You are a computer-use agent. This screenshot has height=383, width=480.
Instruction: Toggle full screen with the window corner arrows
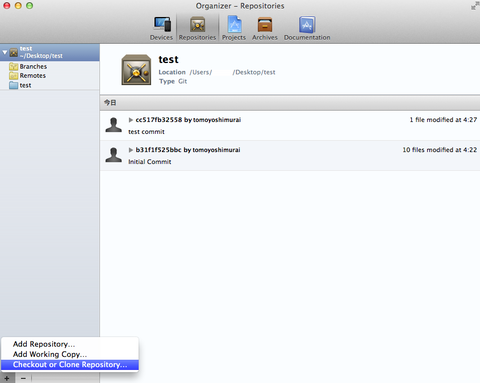[475, 6]
